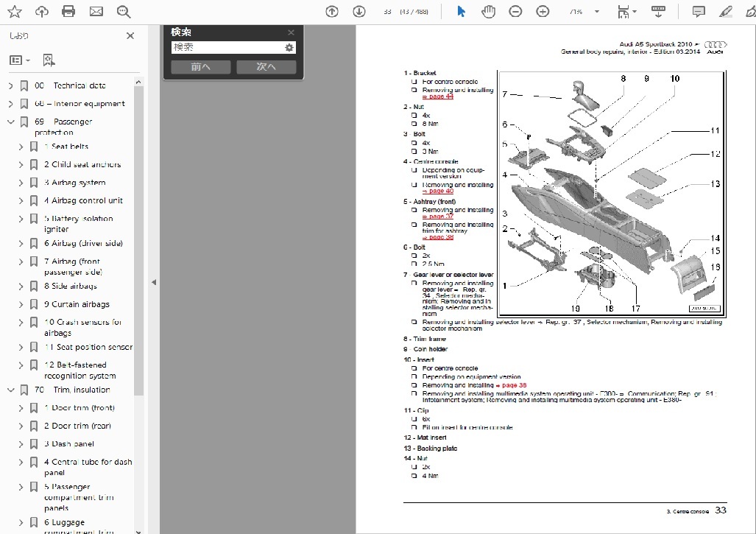756x534 pixels.
Task: Close the search popup
Action: pos(291,32)
